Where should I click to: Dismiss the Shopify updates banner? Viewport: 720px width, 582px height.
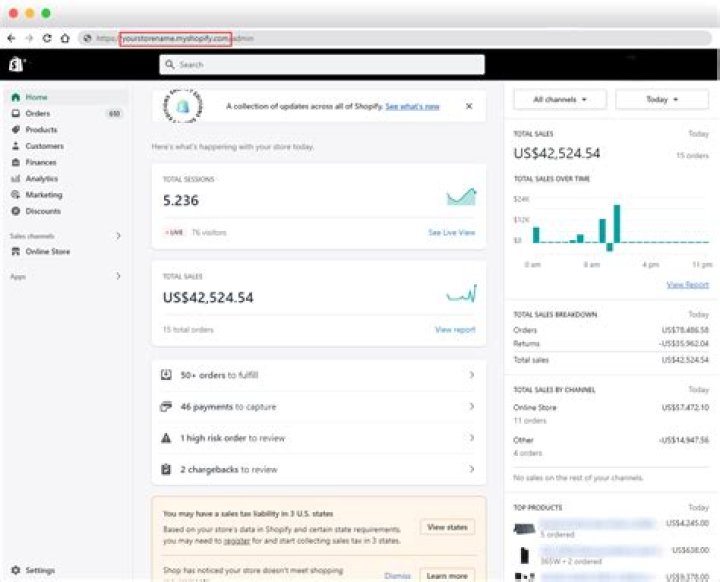coord(469,105)
